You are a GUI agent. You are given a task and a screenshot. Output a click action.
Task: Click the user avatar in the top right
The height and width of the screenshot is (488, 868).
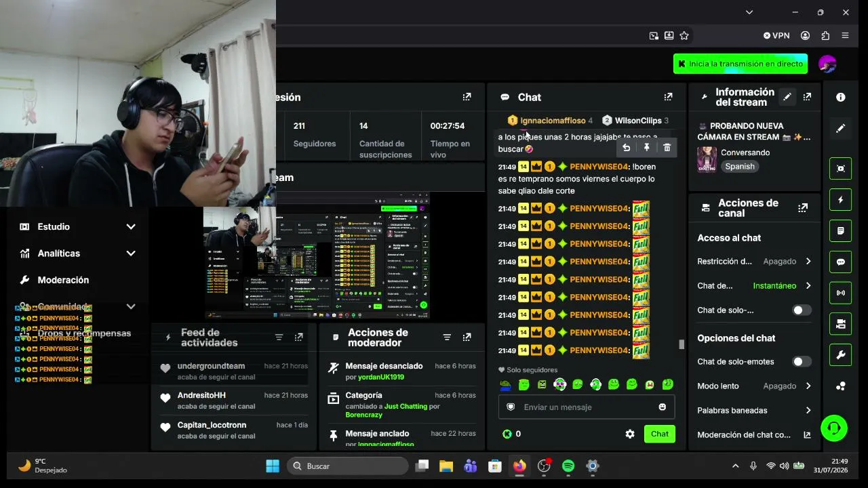click(827, 64)
